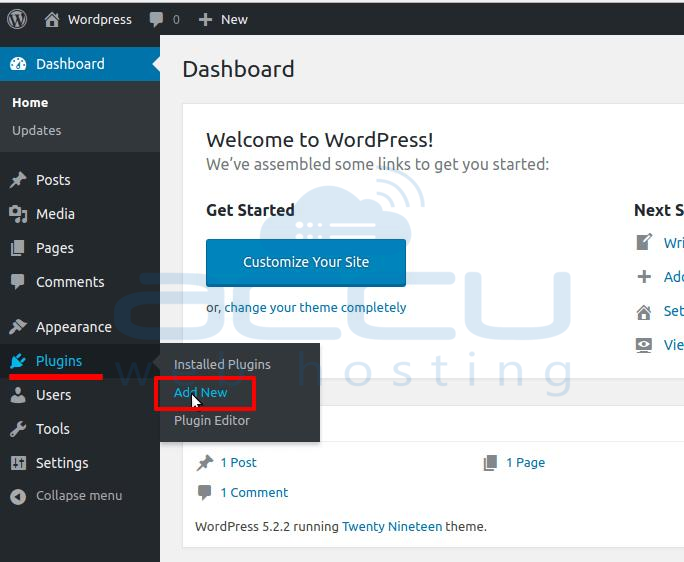684x562 pixels.
Task: Click the pages icon beside 1 Page
Action: [490, 463]
